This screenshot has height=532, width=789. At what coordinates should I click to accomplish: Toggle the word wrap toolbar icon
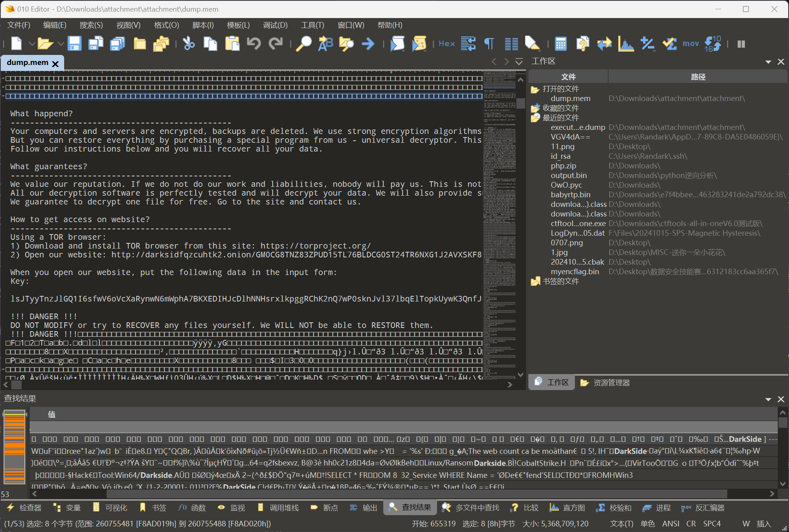[468, 43]
